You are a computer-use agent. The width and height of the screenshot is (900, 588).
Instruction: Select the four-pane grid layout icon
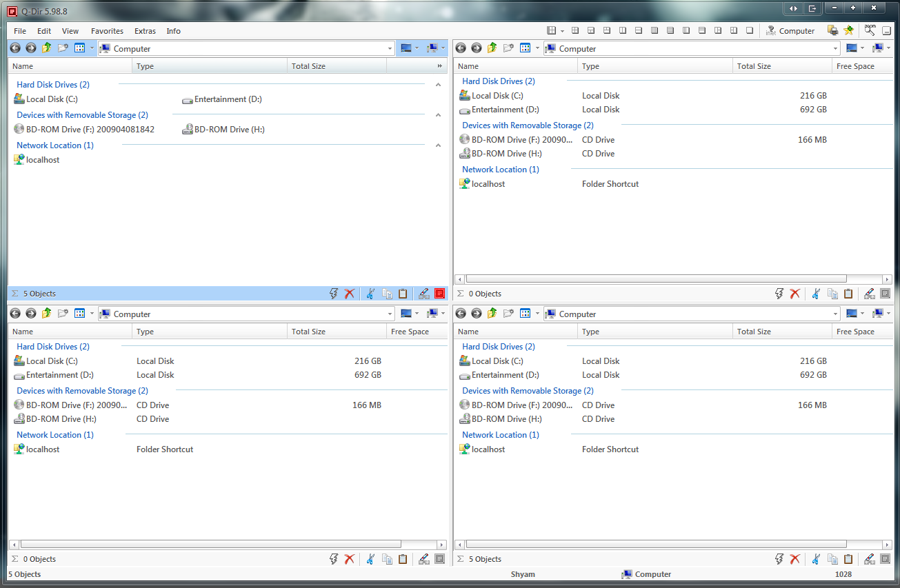(x=574, y=30)
